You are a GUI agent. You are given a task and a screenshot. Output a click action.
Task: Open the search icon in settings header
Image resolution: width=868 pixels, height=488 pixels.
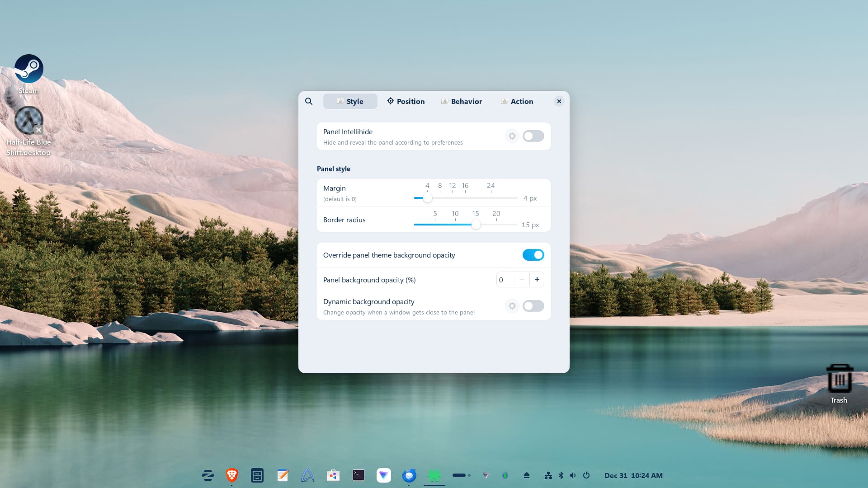coord(309,101)
